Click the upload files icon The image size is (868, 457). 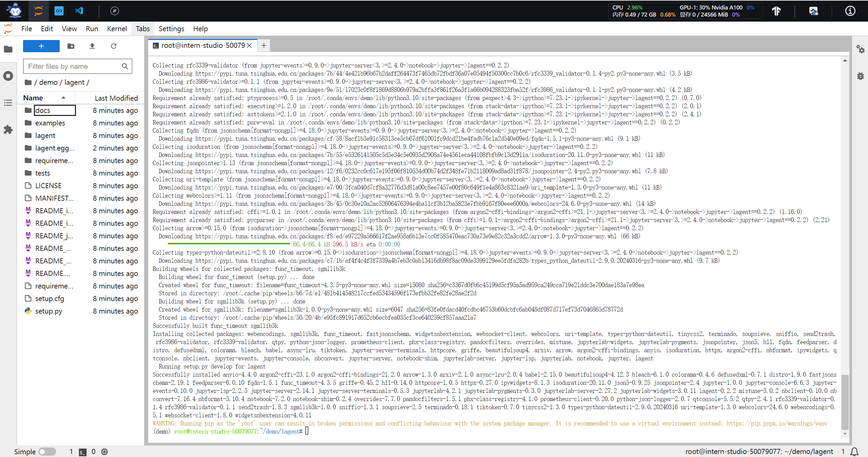point(92,46)
